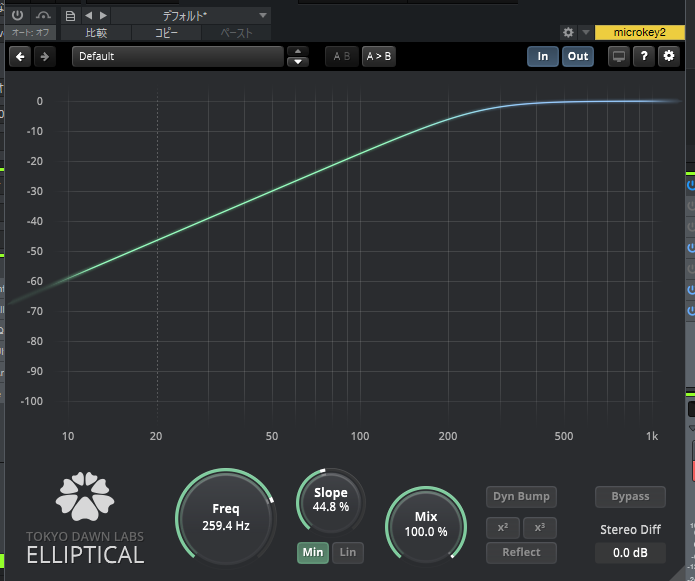Enable the Bypass switch

[630, 496]
